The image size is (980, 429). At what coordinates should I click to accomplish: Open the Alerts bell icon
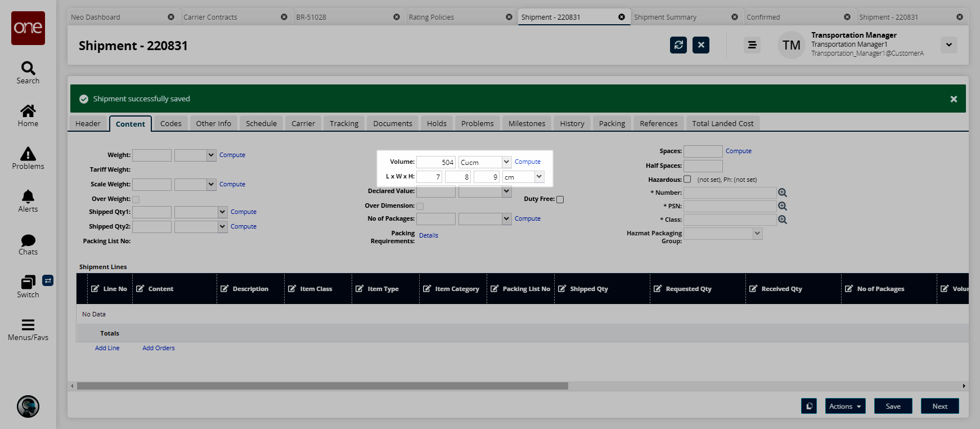28,196
